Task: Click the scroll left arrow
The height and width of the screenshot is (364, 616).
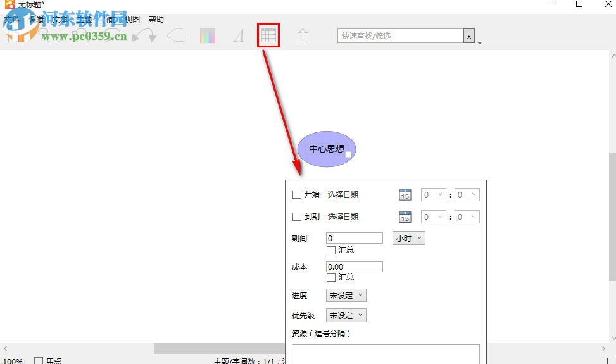Action: (x=6, y=348)
